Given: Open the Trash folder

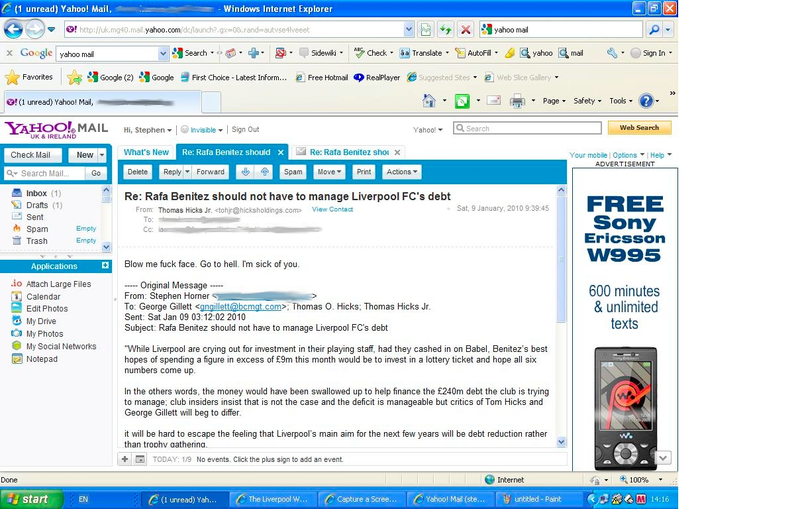Looking at the screenshot, I should pos(37,241).
